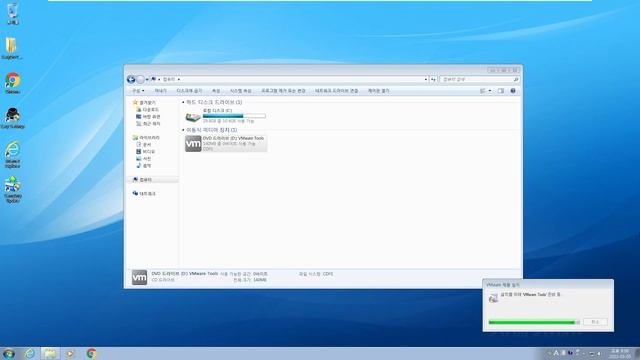
Task: Click the volume icon in system tray
Action: coord(599,353)
